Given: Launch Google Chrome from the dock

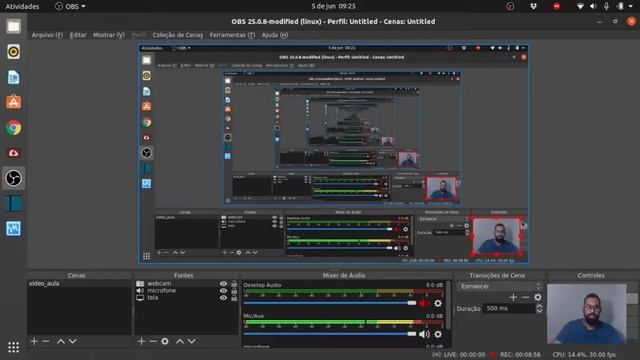Looking at the screenshot, I should [x=13, y=128].
